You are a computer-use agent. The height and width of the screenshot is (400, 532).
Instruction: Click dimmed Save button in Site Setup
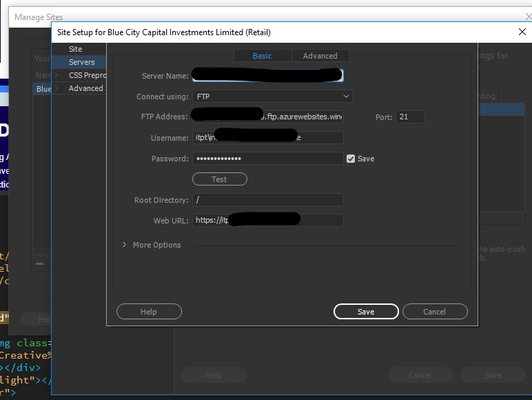pyautogui.click(x=493, y=375)
